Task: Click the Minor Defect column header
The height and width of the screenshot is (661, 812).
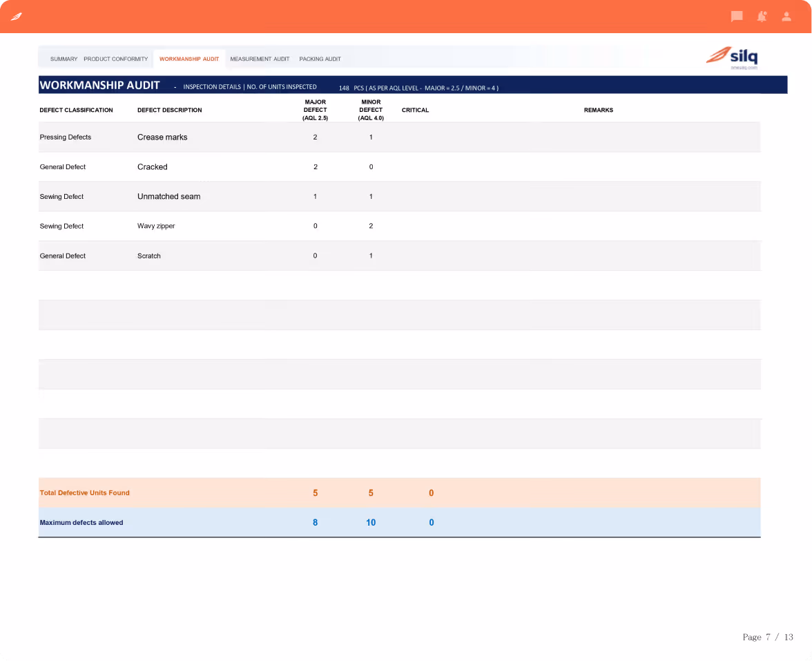Action: 371,110
